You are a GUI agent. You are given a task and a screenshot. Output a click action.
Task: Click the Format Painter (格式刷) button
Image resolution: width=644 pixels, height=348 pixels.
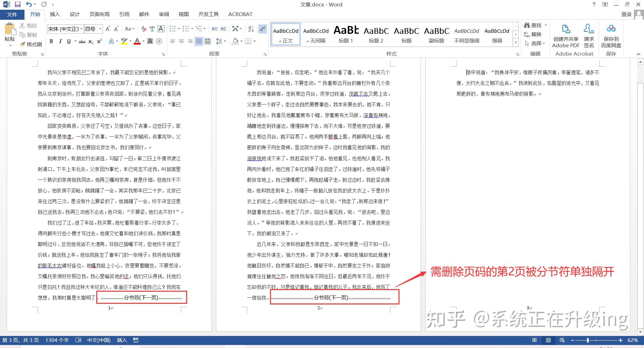(31, 44)
